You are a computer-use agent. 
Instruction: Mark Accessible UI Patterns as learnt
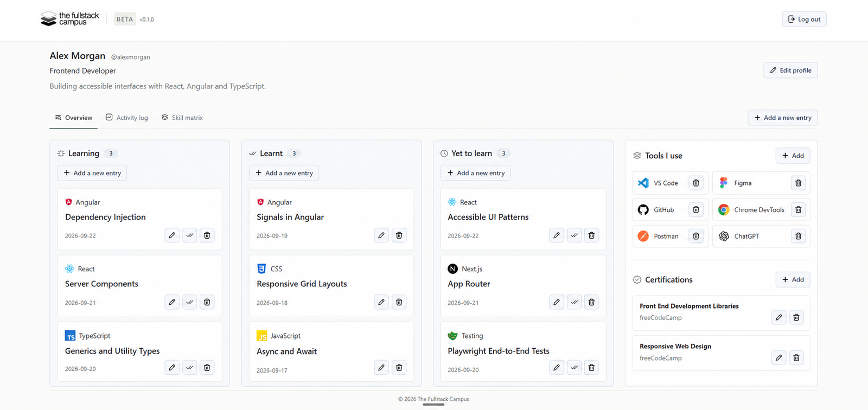click(x=574, y=235)
